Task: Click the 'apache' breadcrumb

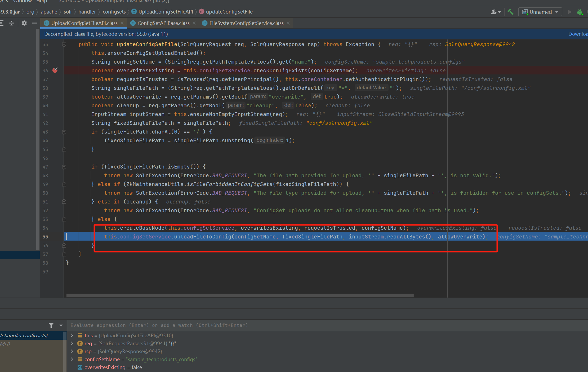Action: click(x=49, y=12)
